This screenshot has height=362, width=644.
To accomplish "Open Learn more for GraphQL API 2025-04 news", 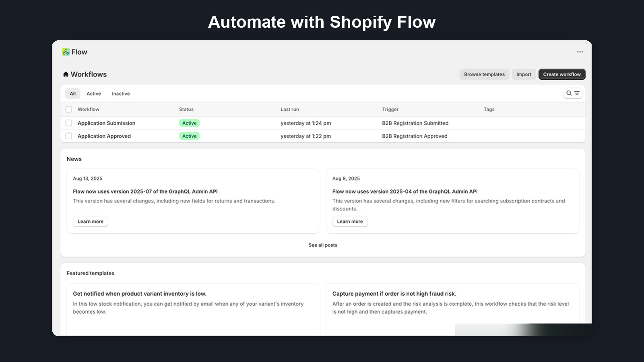I will [350, 221].
